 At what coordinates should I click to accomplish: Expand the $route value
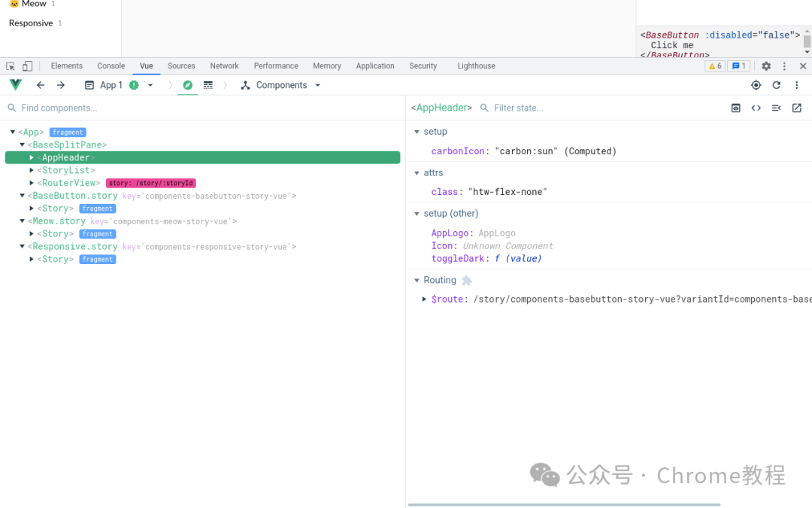pos(424,299)
